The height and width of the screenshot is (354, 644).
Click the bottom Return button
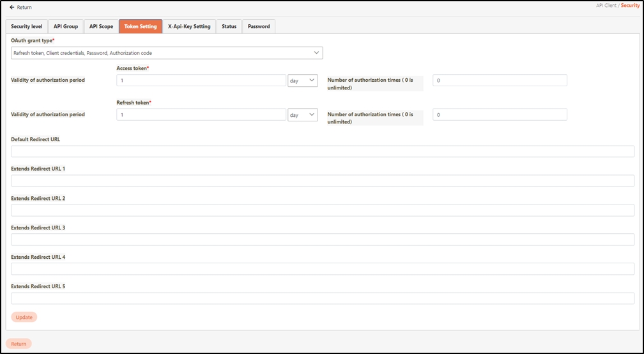[19, 344]
